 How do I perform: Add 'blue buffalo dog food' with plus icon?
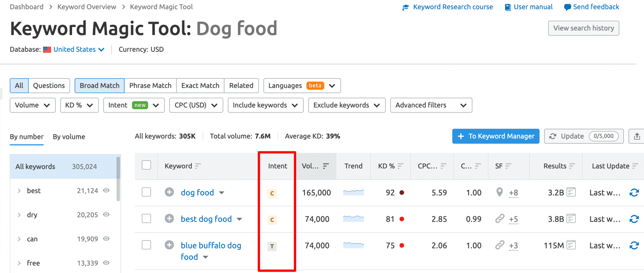[x=169, y=245]
